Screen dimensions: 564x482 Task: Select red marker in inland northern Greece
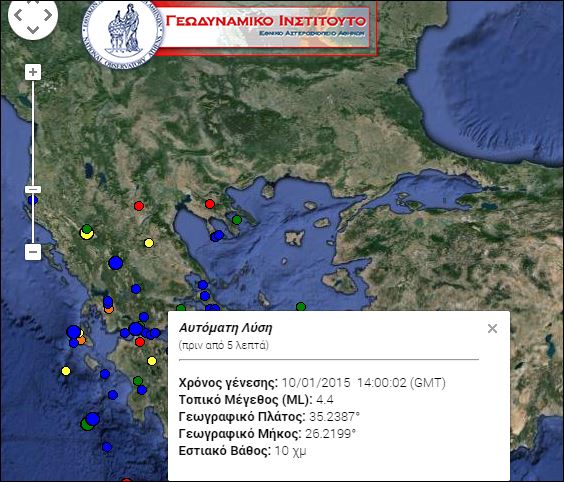click(139, 206)
